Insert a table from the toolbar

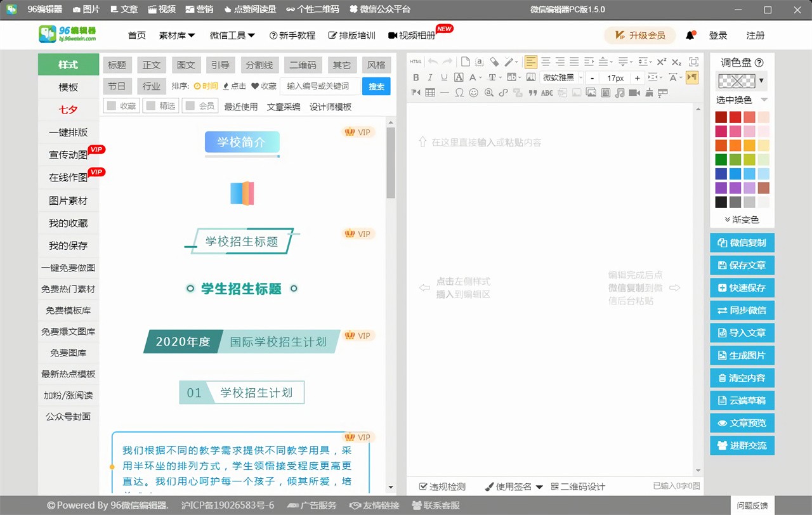pos(430,93)
